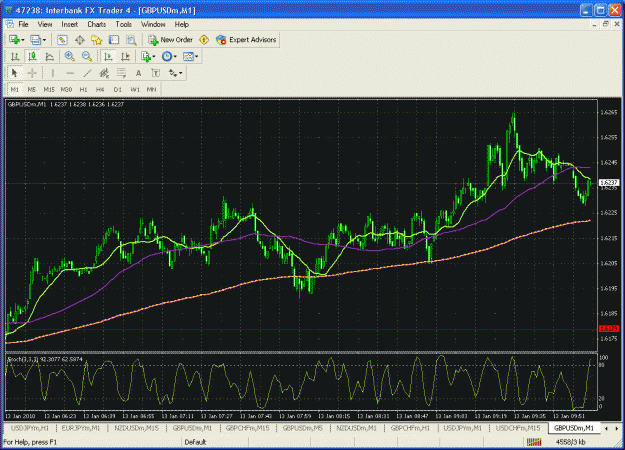Viewport: 625px width, 450px height.
Task: Select the Text Label tool
Action: click(155, 73)
